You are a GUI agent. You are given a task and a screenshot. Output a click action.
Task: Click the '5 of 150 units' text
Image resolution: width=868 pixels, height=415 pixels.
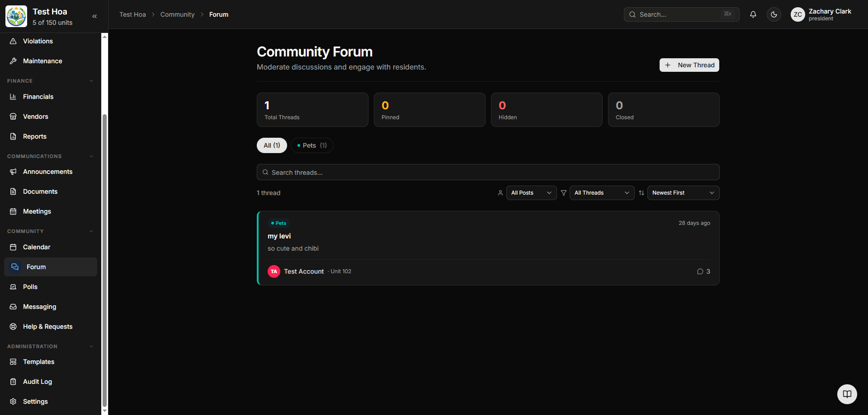(x=52, y=23)
